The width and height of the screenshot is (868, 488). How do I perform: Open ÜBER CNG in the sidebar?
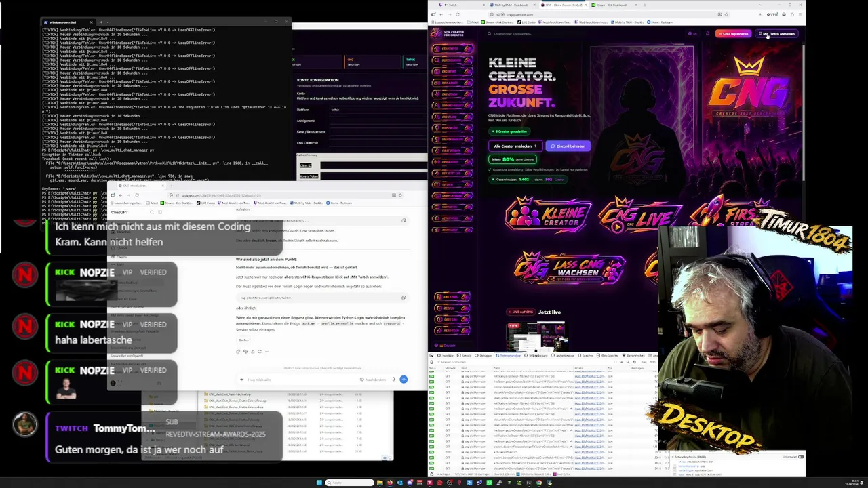point(452,319)
